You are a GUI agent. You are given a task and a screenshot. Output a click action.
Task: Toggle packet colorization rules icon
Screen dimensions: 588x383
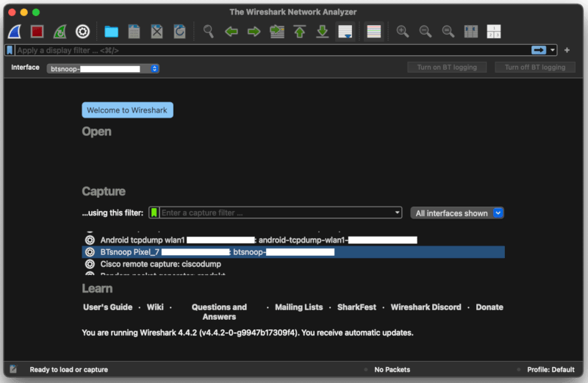[x=374, y=32]
